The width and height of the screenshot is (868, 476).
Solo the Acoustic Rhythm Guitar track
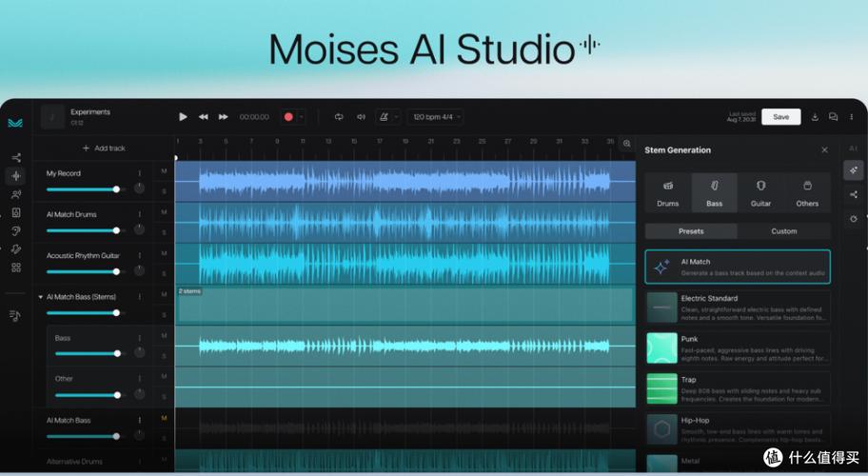pyautogui.click(x=164, y=273)
